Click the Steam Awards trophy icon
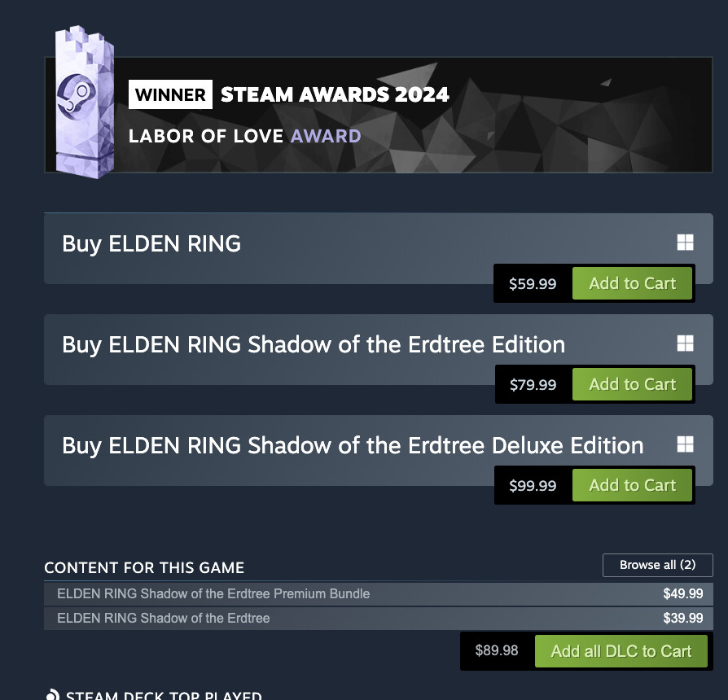The width and height of the screenshot is (728, 700). pyautogui.click(x=84, y=102)
